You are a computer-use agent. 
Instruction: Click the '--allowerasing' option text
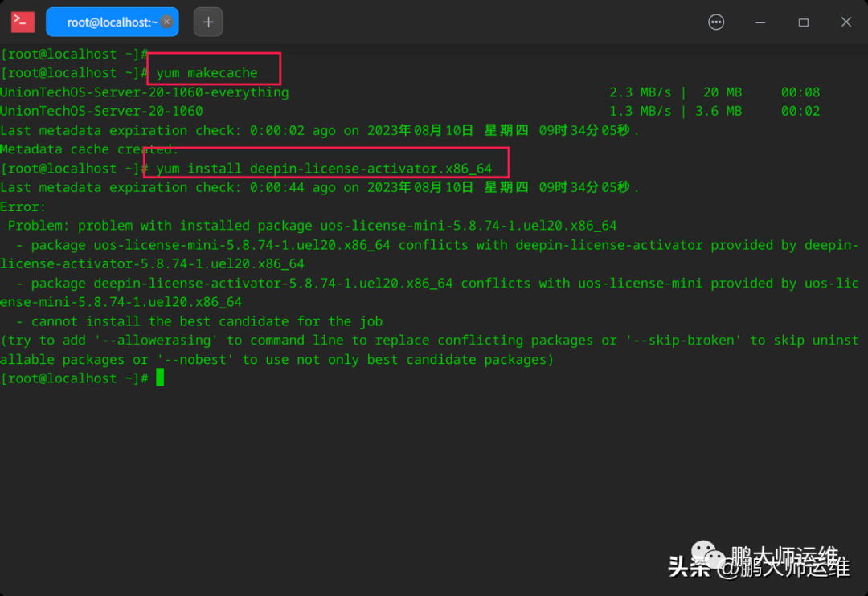[157, 341]
